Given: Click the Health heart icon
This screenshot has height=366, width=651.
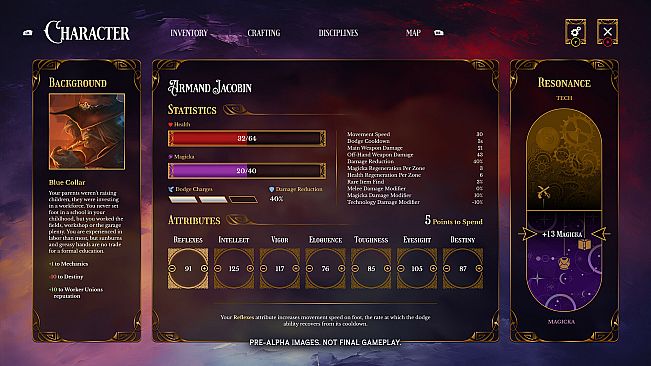Looking at the screenshot, I should [170, 124].
